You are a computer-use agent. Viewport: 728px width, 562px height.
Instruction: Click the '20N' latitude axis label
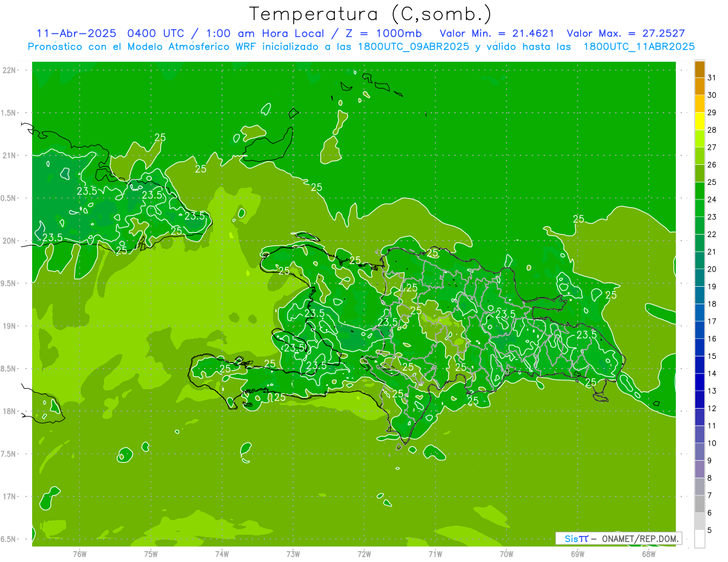point(10,241)
